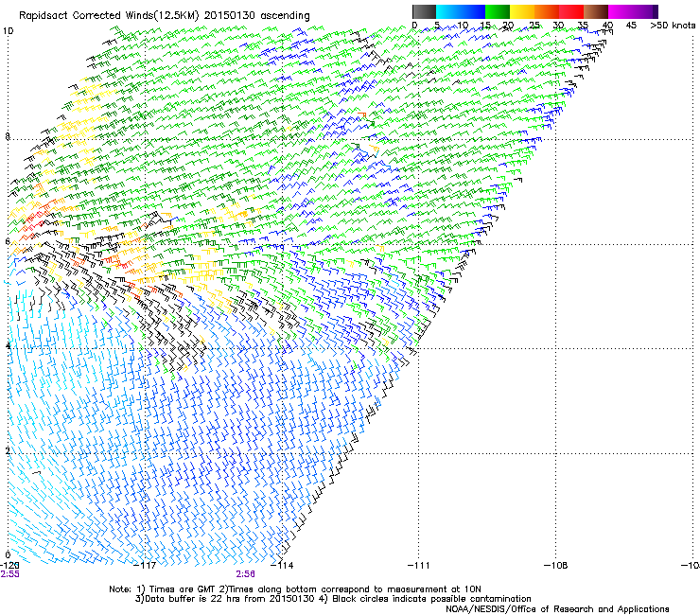Click the '-117' longitude axis label
This screenshot has height=615, width=700.
pyautogui.click(x=146, y=566)
